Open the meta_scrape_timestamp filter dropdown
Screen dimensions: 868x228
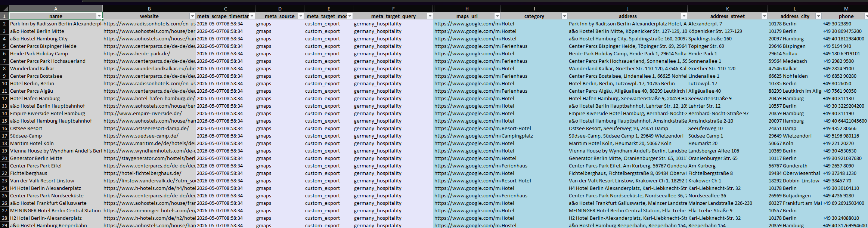(252, 16)
